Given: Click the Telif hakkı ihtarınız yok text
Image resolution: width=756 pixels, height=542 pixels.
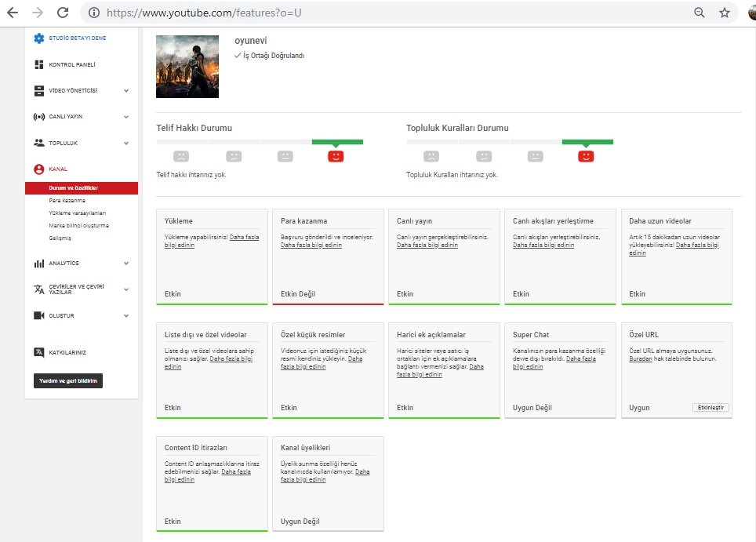Looking at the screenshot, I should (x=191, y=175).
